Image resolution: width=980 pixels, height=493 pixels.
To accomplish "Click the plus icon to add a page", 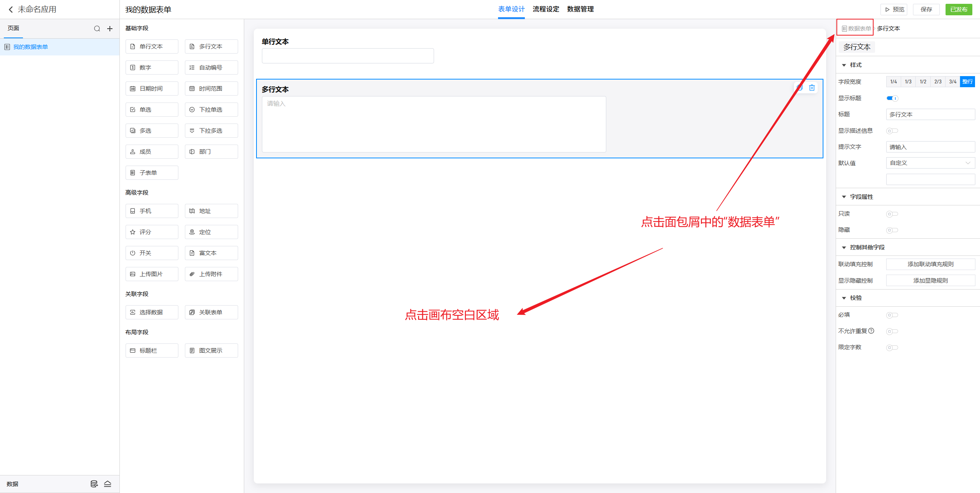I will 110,29.
